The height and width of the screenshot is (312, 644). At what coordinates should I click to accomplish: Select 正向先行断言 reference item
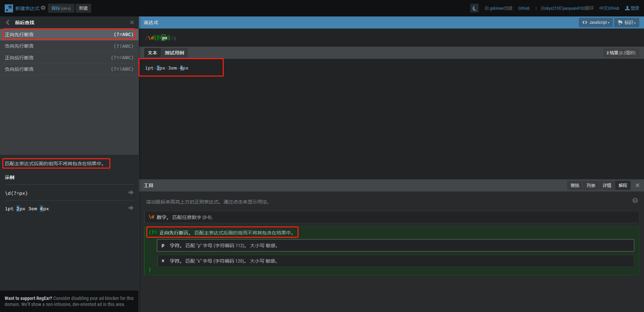click(69, 34)
